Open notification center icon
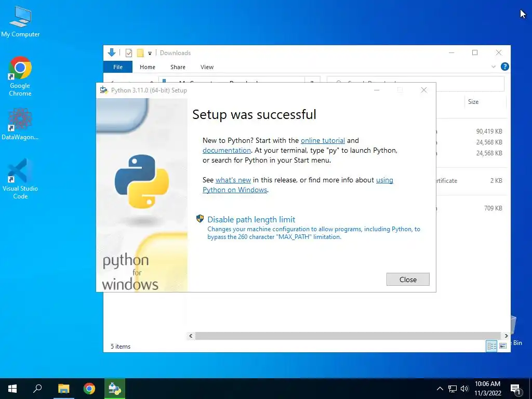Screen dimensions: 532x399 pos(516,389)
